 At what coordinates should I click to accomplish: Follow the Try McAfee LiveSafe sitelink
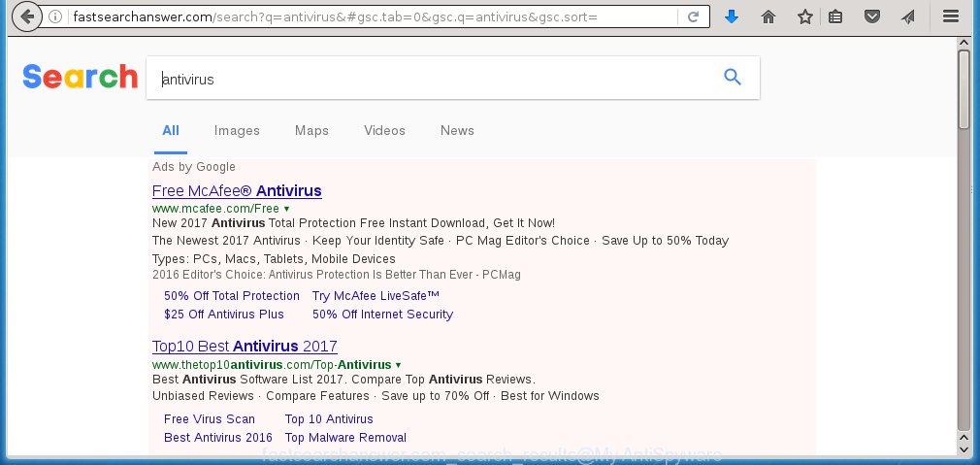(x=376, y=296)
